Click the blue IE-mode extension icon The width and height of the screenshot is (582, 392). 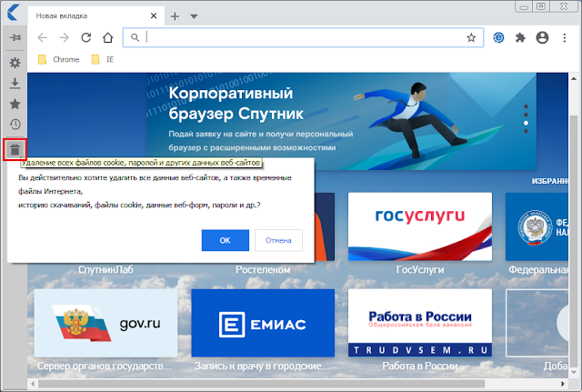pos(498,37)
